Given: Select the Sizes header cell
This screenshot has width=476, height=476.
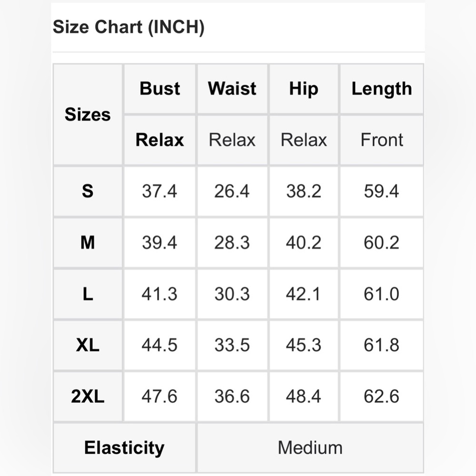Looking at the screenshot, I should 88,114.
